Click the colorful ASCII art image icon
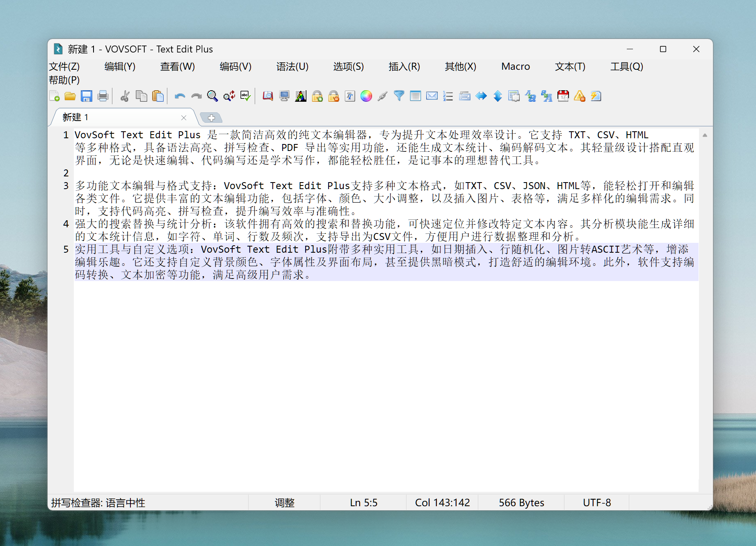The height and width of the screenshot is (546, 756). click(301, 96)
